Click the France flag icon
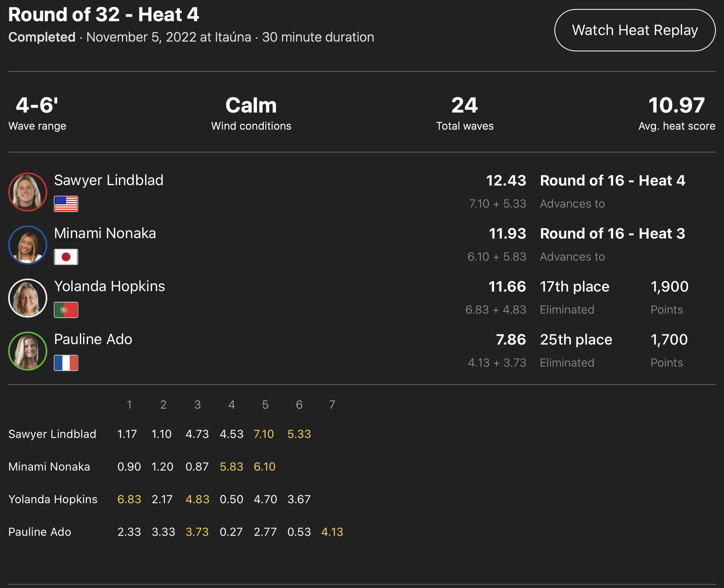The width and height of the screenshot is (724, 588). click(66, 363)
